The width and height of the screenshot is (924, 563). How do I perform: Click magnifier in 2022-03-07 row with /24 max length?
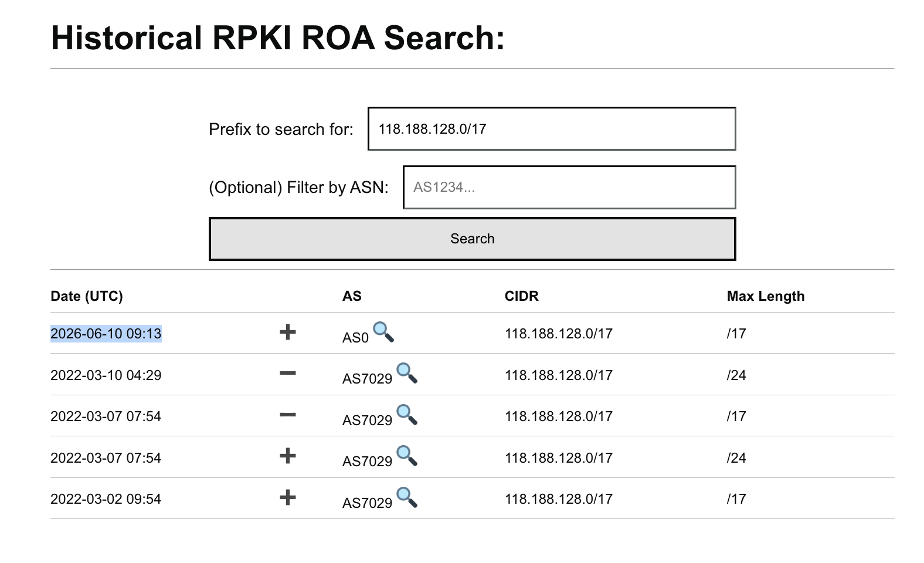coord(407,456)
